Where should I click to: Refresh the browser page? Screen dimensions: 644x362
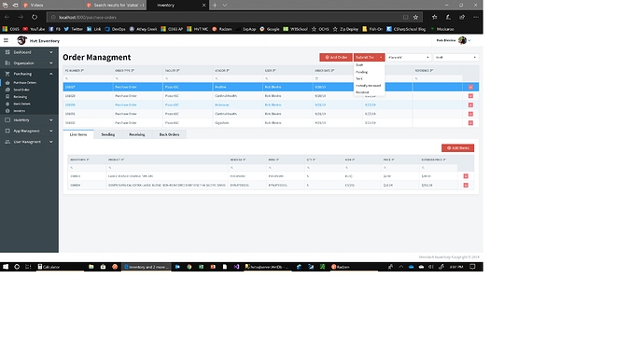[35, 17]
